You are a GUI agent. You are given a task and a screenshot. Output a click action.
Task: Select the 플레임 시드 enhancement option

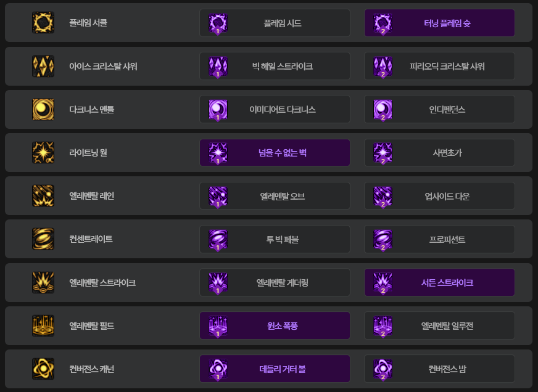[x=275, y=23]
